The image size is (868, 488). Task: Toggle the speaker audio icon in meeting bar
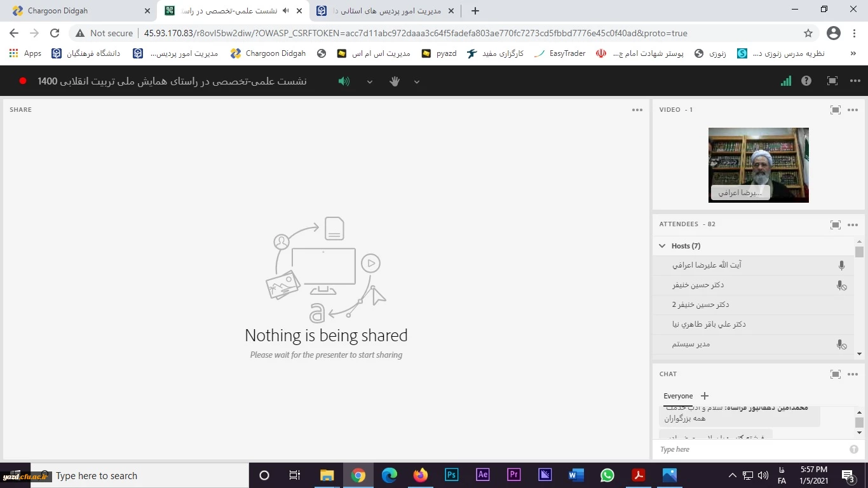coord(344,81)
